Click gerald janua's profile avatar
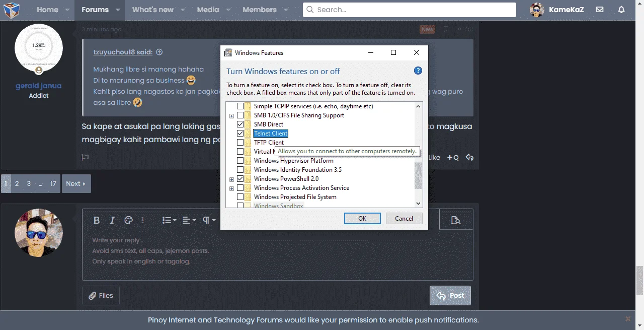Image resolution: width=644 pixels, height=330 pixels. pyautogui.click(x=39, y=49)
